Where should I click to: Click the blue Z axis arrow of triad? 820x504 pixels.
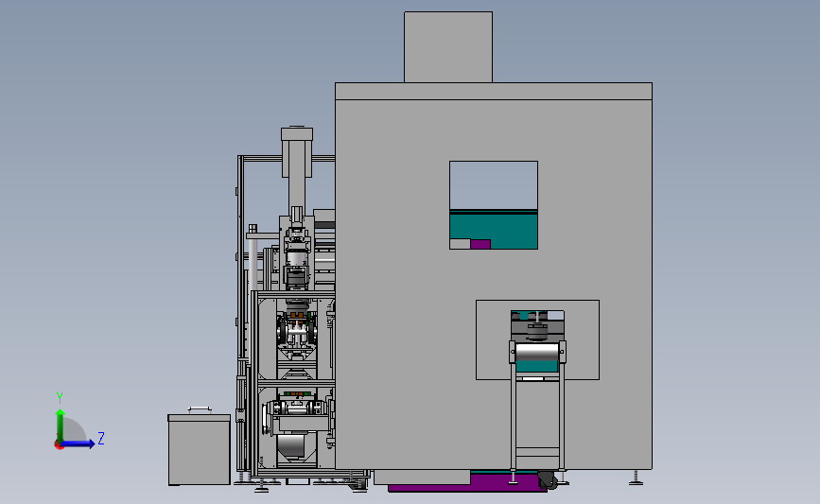point(79,443)
